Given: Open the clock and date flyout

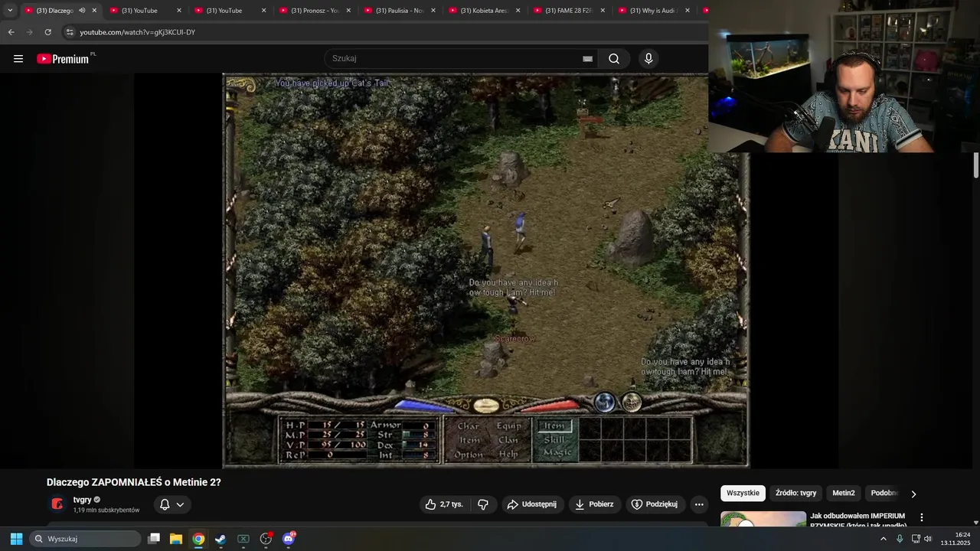Looking at the screenshot, I should click(x=955, y=539).
